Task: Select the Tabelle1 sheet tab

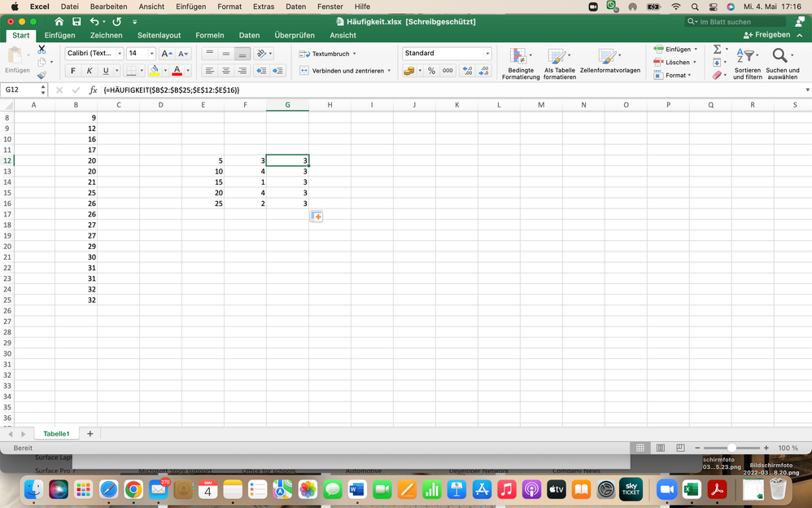Action: pyautogui.click(x=56, y=434)
